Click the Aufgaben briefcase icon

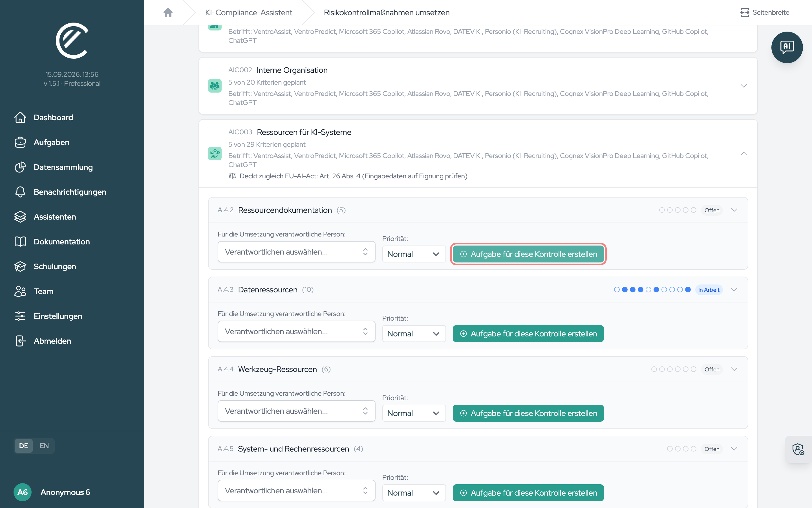pos(20,143)
